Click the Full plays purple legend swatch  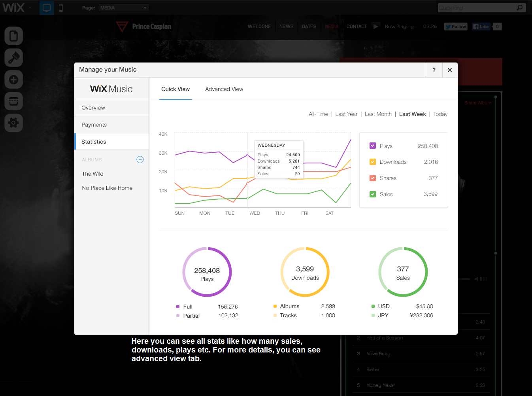[x=178, y=307]
